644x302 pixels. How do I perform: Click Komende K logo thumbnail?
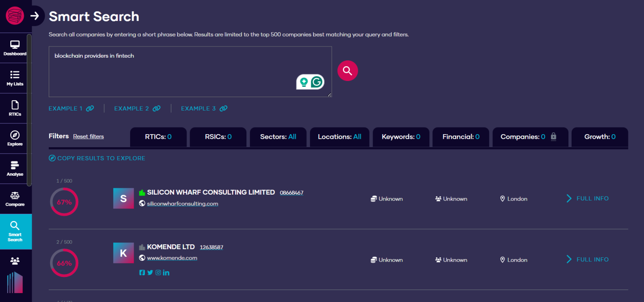tap(123, 253)
